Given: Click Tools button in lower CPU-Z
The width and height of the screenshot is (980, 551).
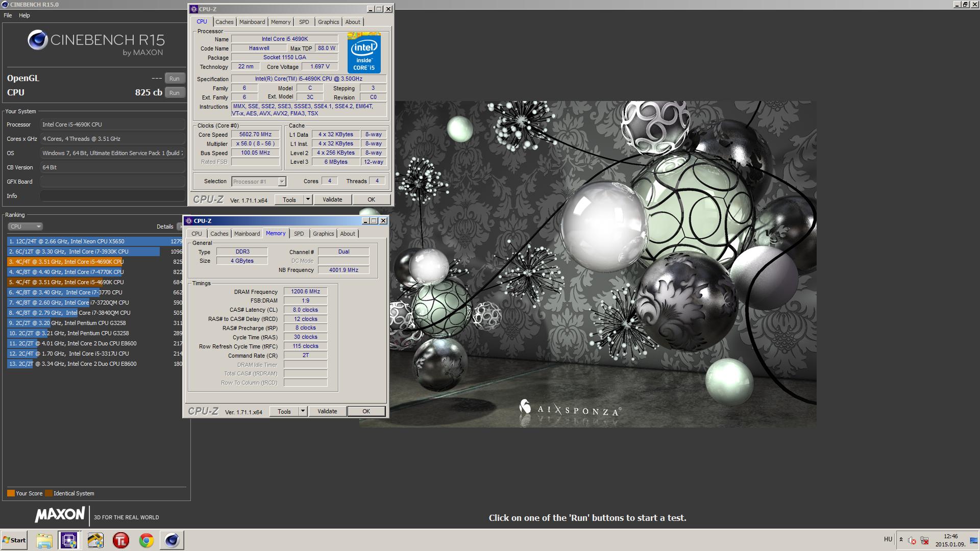Looking at the screenshot, I should tap(284, 412).
